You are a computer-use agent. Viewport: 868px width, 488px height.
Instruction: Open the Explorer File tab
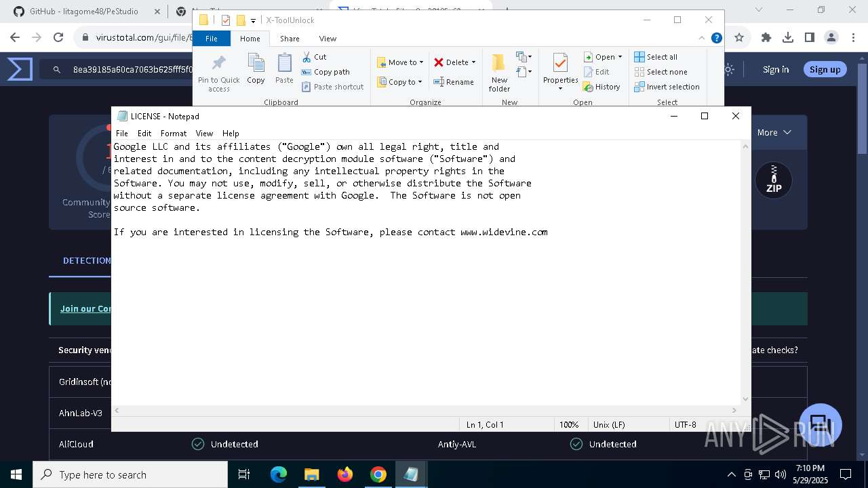pos(212,39)
